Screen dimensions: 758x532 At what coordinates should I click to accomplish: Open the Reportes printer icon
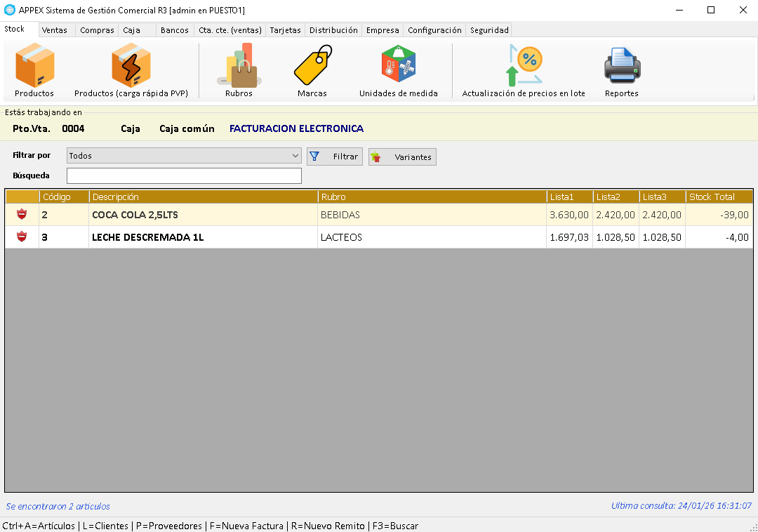coord(622,66)
